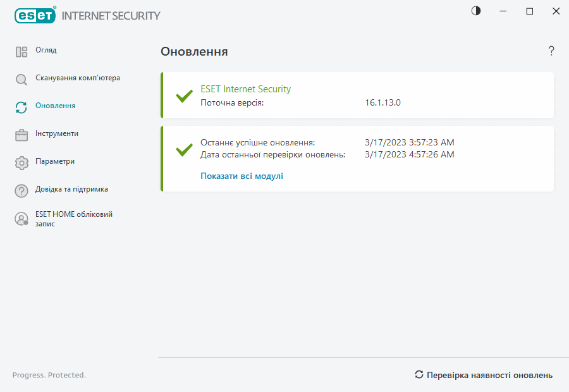Go to Сканування комп'ютера section
This screenshot has width=569, height=392.
coord(78,78)
